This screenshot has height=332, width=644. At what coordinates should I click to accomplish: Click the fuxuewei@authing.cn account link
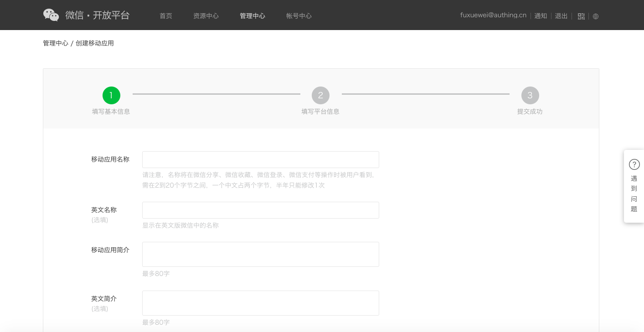click(x=493, y=15)
